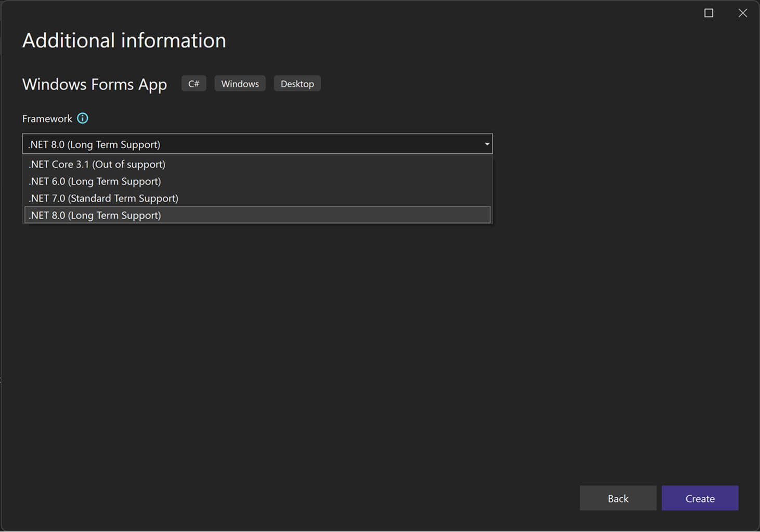Click the Desktop project type tag

pos(297,83)
